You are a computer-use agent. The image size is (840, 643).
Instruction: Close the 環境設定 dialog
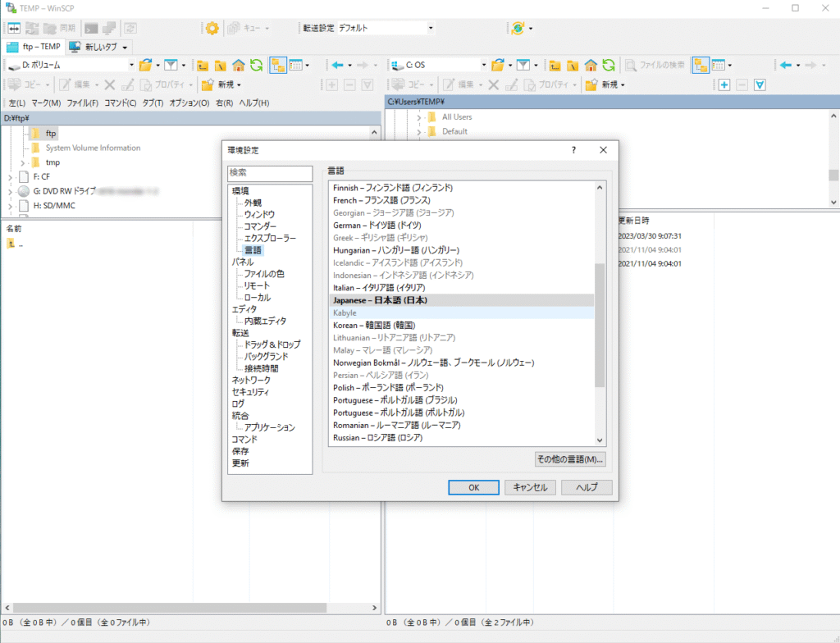point(603,150)
